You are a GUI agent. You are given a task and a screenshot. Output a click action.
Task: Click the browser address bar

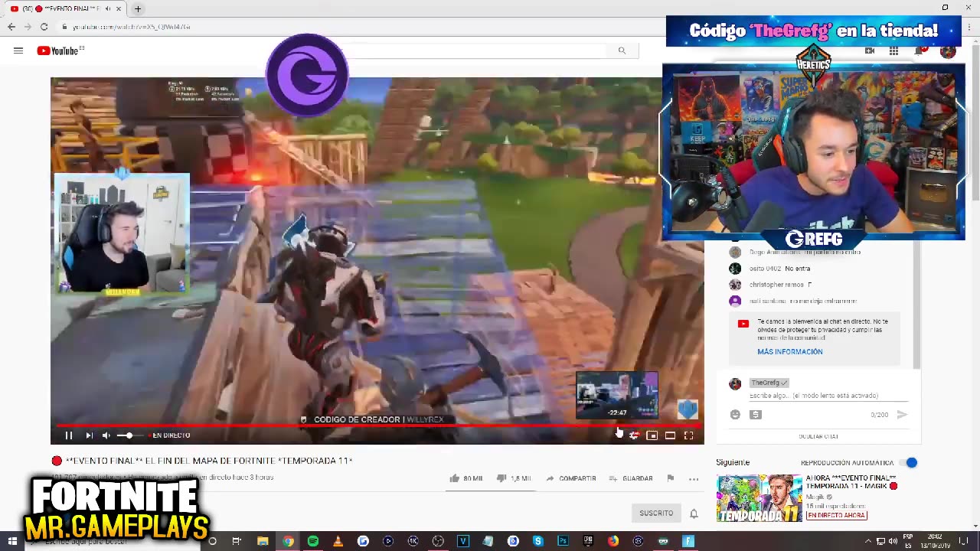[x=360, y=27]
